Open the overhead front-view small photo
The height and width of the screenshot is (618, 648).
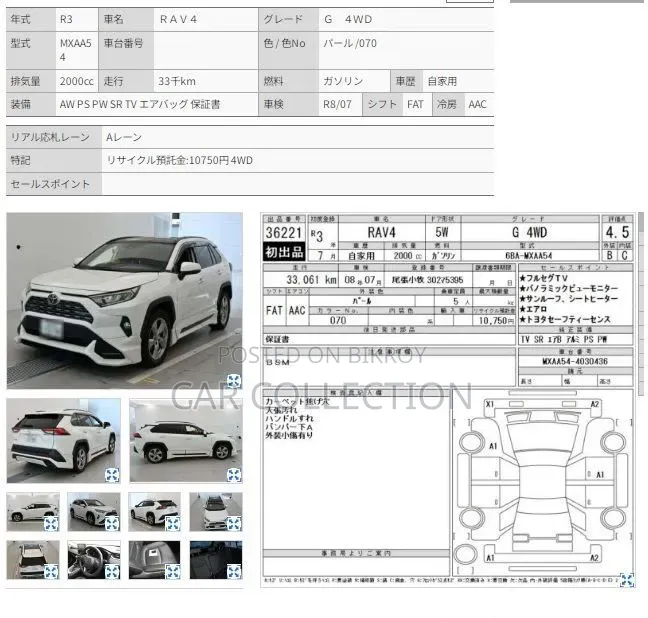(216, 512)
